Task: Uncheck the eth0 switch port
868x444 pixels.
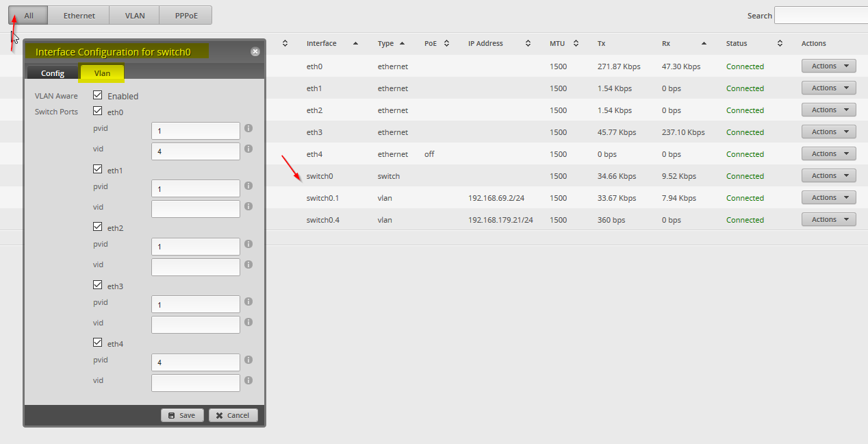Action: [98, 112]
